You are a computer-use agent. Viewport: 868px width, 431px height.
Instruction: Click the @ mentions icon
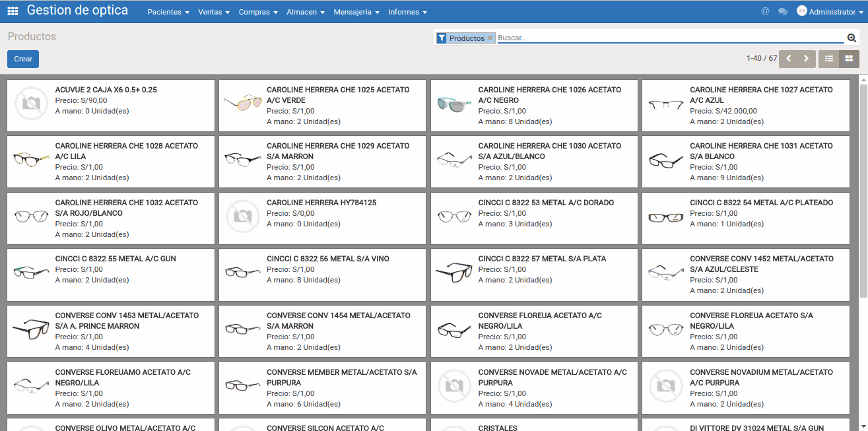765,11
